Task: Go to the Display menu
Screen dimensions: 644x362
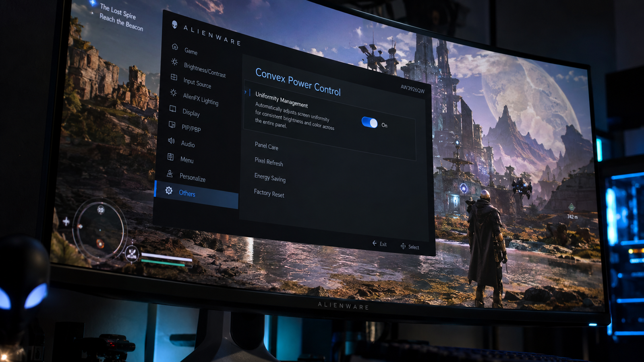Action: [191, 113]
